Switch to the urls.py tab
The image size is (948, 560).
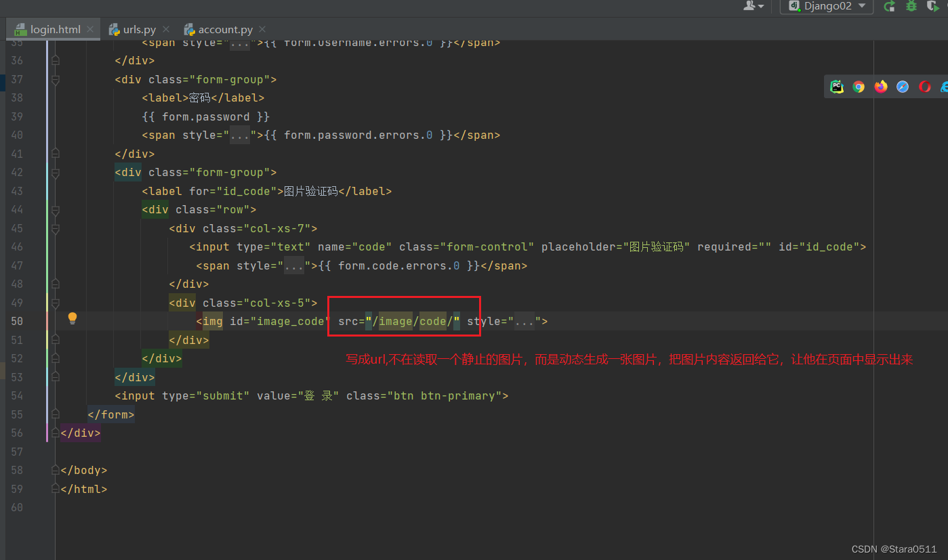[139, 30]
